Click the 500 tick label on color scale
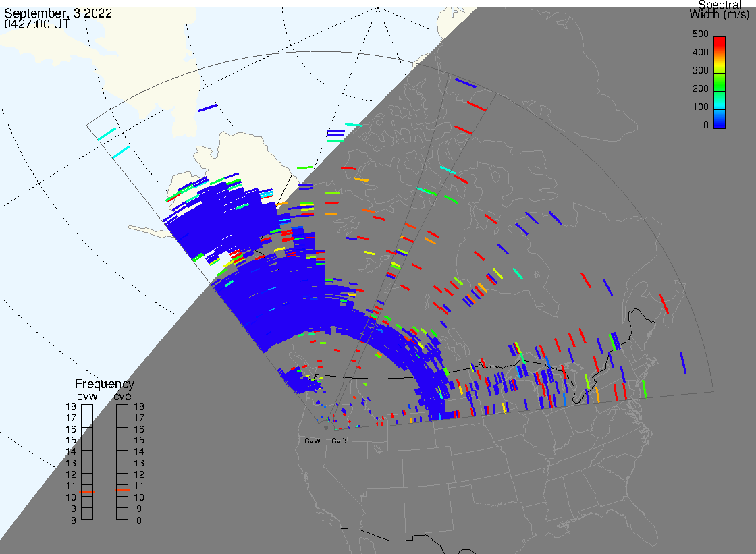This screenshot has width=756, height=554. tap(700, 34)
